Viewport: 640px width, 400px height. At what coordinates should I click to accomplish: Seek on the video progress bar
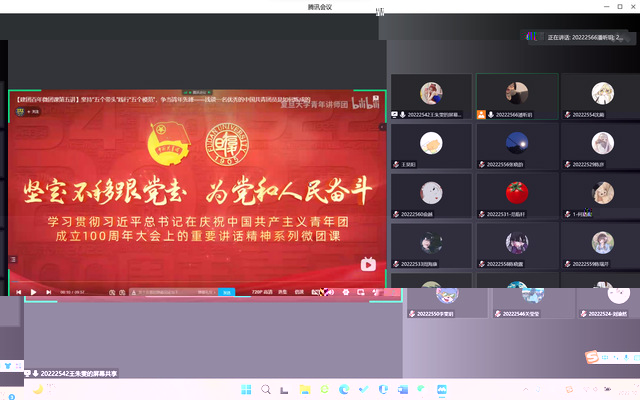(x=197, y=282)
